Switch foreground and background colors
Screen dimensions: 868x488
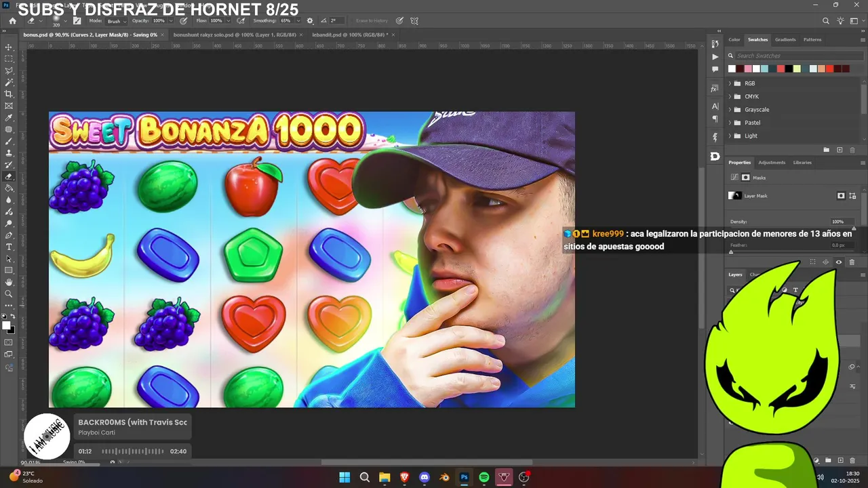click(13, 317)
